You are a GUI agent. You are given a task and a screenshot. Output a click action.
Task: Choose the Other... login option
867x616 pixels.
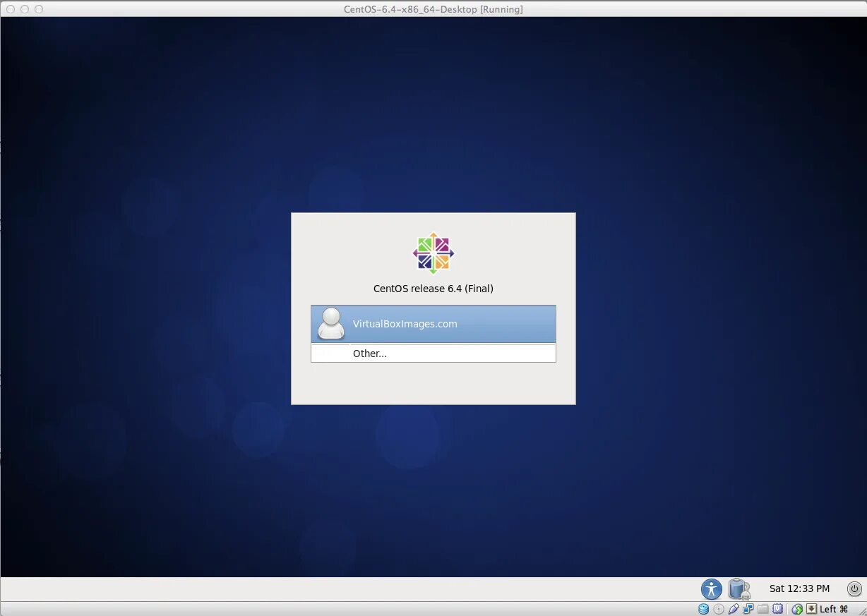[433, 353]
